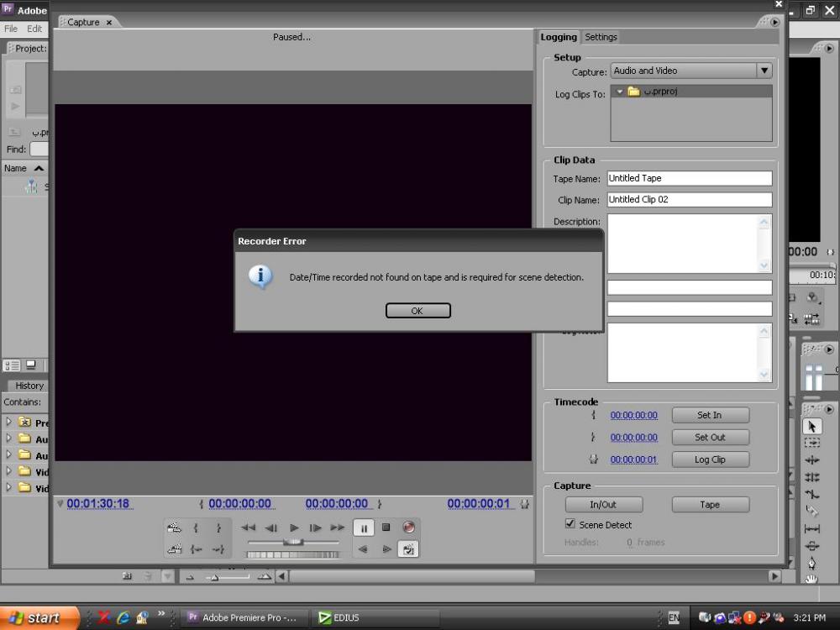Open the File menu
The width and height of the screenshot is (840, 630).
click(11, 29)
